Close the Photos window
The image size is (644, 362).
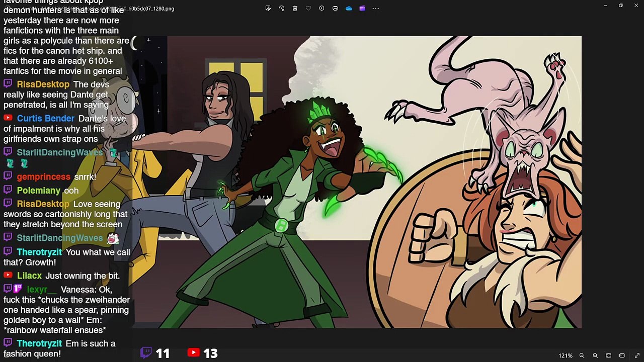pyautogui.click(x=636, y=6)
